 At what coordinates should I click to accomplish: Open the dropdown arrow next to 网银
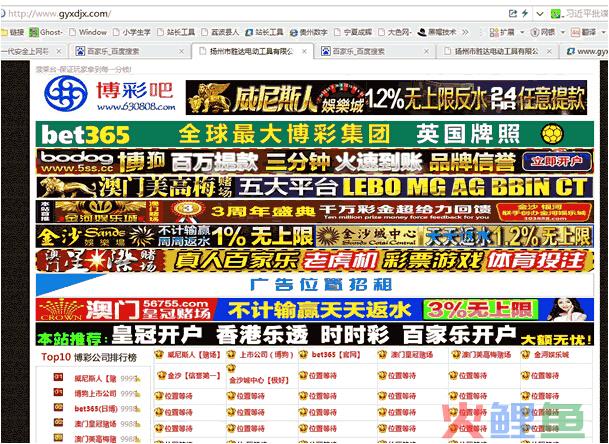[563, 32]
